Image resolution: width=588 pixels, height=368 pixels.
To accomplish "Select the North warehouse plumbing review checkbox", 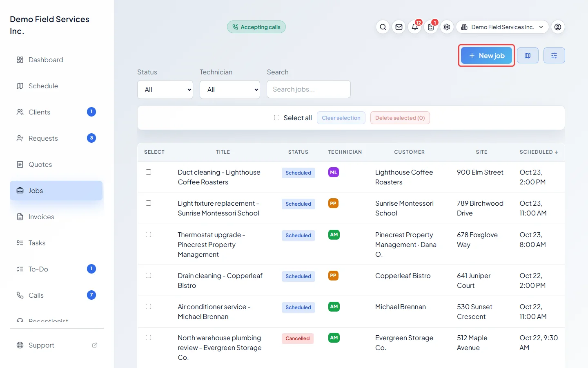I will (149, 338).
